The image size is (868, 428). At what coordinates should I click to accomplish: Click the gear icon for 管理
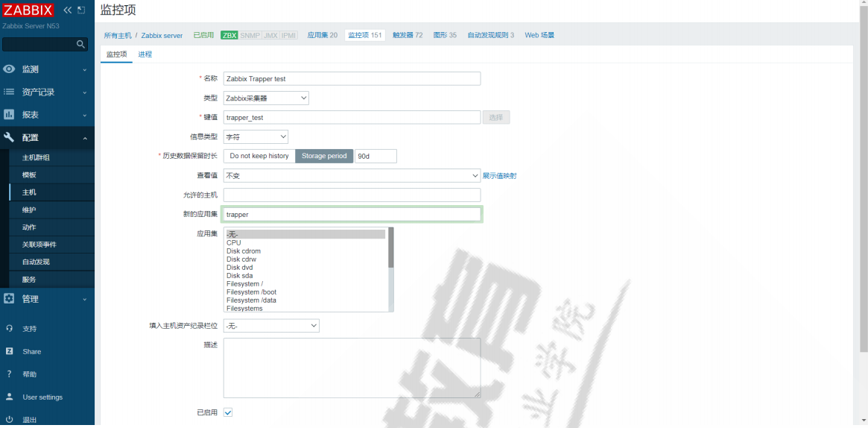click(9, 298)
